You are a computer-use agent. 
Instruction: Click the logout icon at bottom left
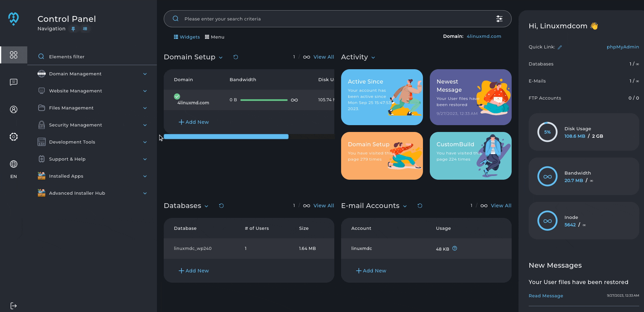pyautogui.click(x=14, y=306)
